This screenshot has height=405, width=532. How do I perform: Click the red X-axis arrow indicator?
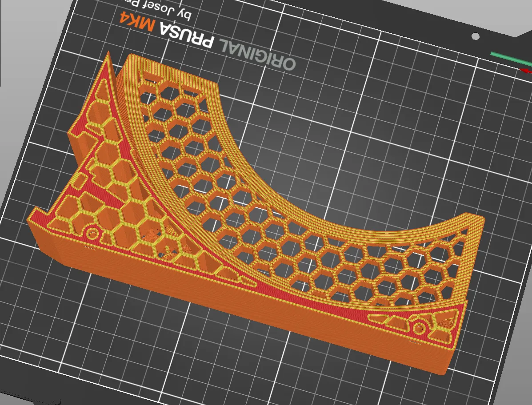tap(526, 70)
